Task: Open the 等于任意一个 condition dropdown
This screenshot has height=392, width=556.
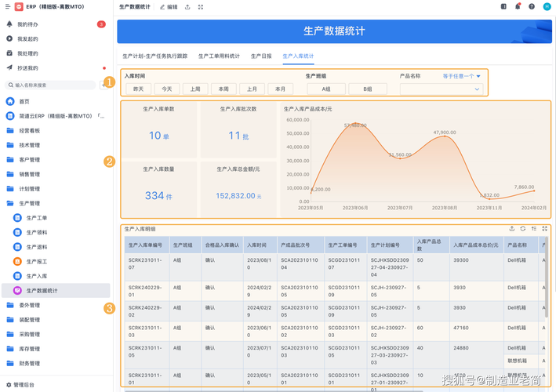Action: (461, 76)
